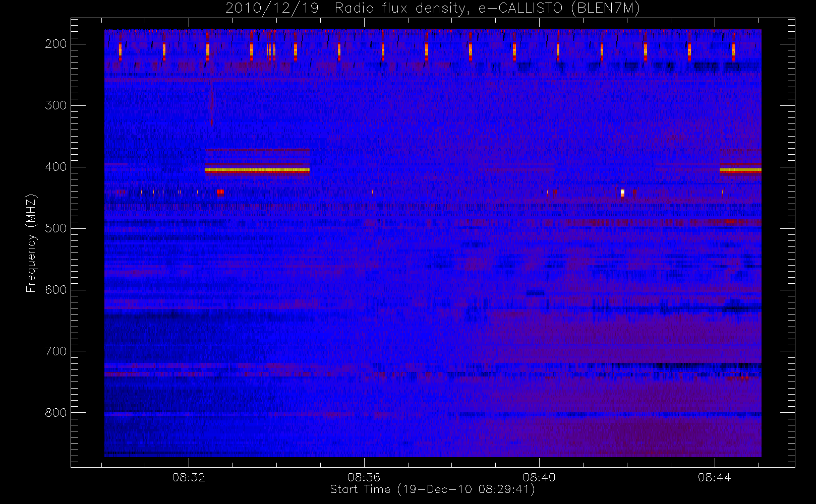Image resolution: width=816 pixels, height=504 pixels.
Task: Click the red spot at 440 MHz near 08:32
Action: (220, 192)
